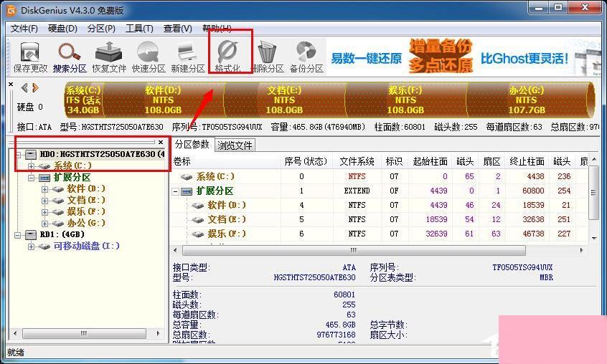Click 系统(C:) row in partition table
Viewport: 607px width, 364px height.
point(380,176)
